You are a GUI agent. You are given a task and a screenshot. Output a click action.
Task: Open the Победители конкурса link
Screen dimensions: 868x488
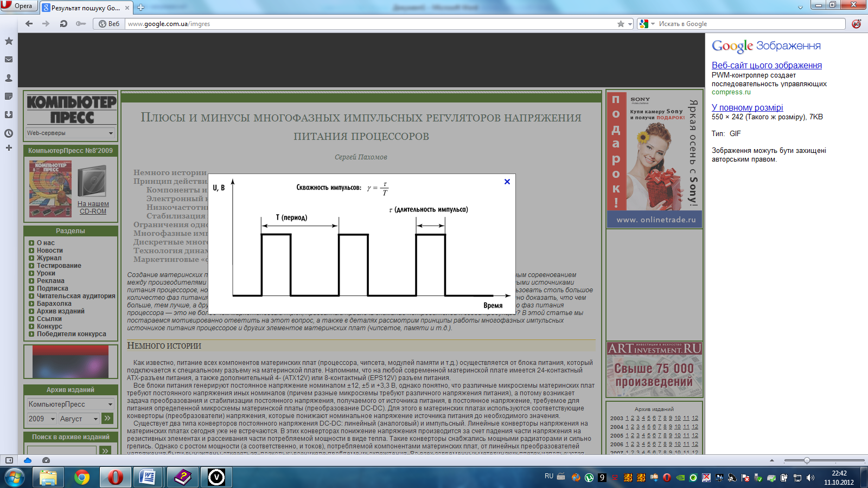pyautogui.click(x=72, y=334)
